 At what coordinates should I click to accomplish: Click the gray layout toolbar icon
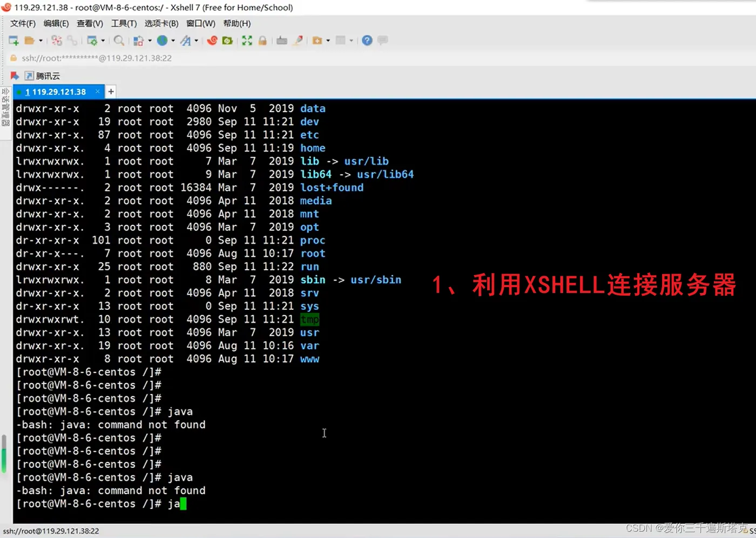coord(341,40)
